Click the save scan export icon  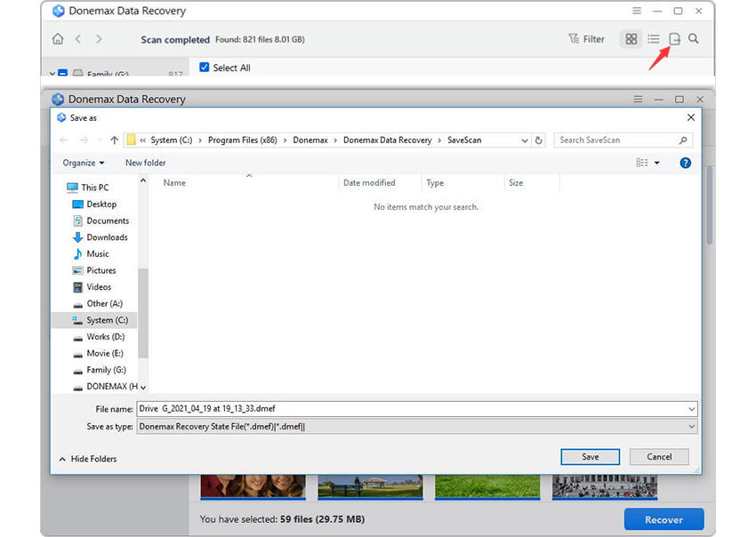click(674, 39)
